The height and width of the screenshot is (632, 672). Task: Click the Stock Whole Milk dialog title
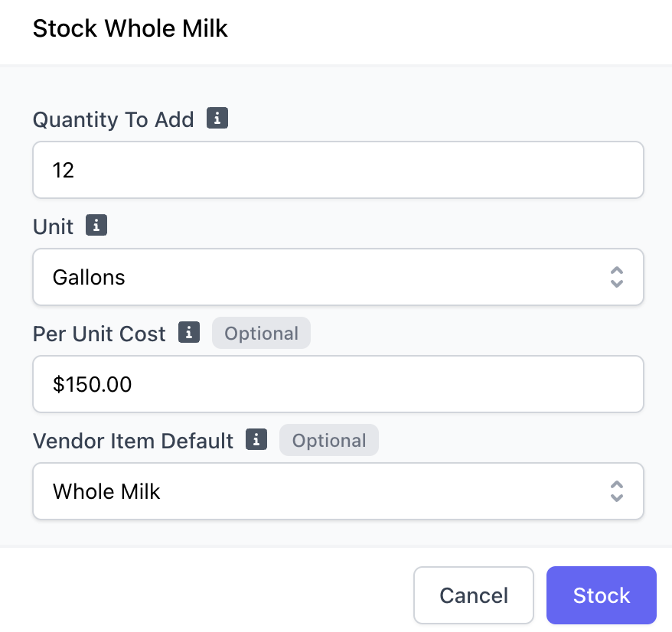coord(130,29)
